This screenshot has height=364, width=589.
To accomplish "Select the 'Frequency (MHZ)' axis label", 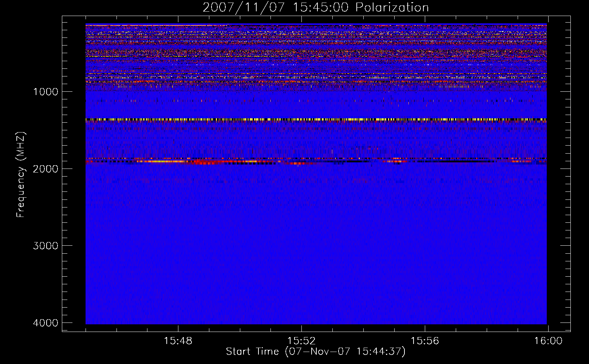I will pos(21,175).
